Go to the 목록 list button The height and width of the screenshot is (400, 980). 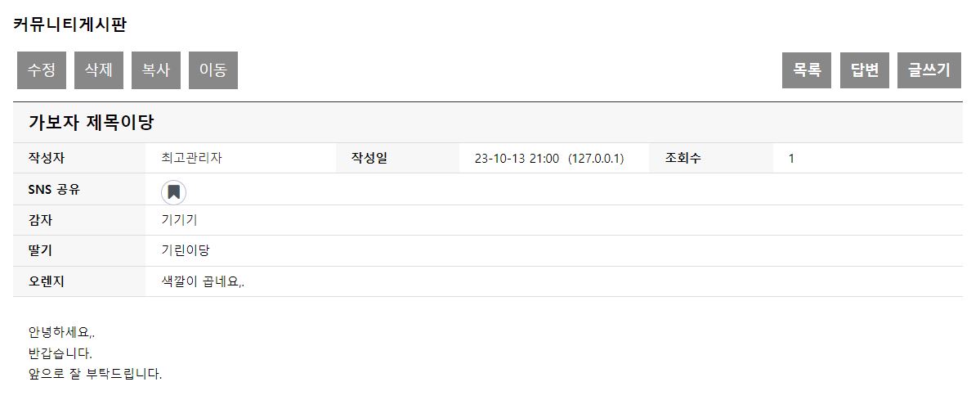pos(807,70)
